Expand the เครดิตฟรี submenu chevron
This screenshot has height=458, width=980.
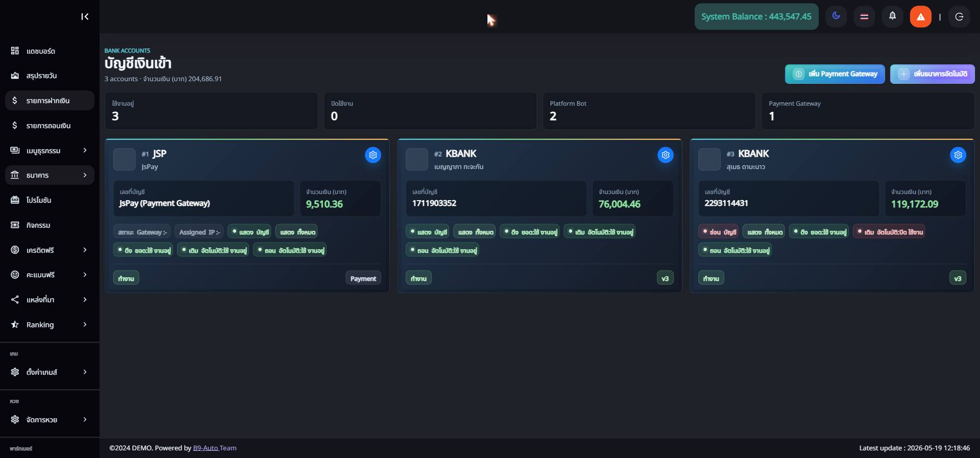85,250
